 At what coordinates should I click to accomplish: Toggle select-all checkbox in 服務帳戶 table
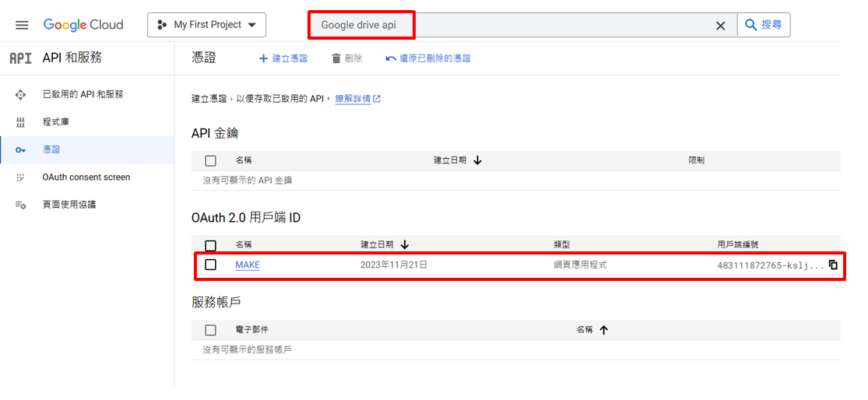tap(210, 330)
